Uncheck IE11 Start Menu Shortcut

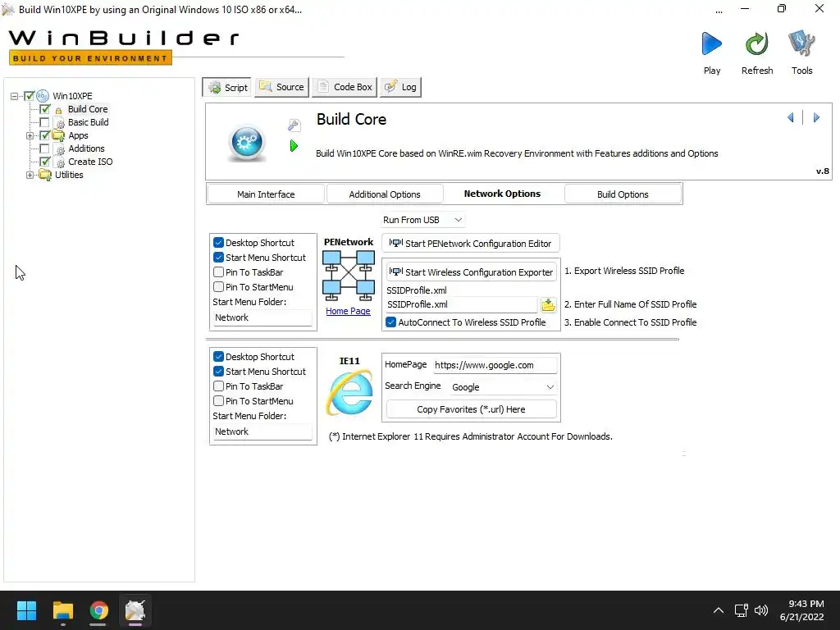click(218, 372)
